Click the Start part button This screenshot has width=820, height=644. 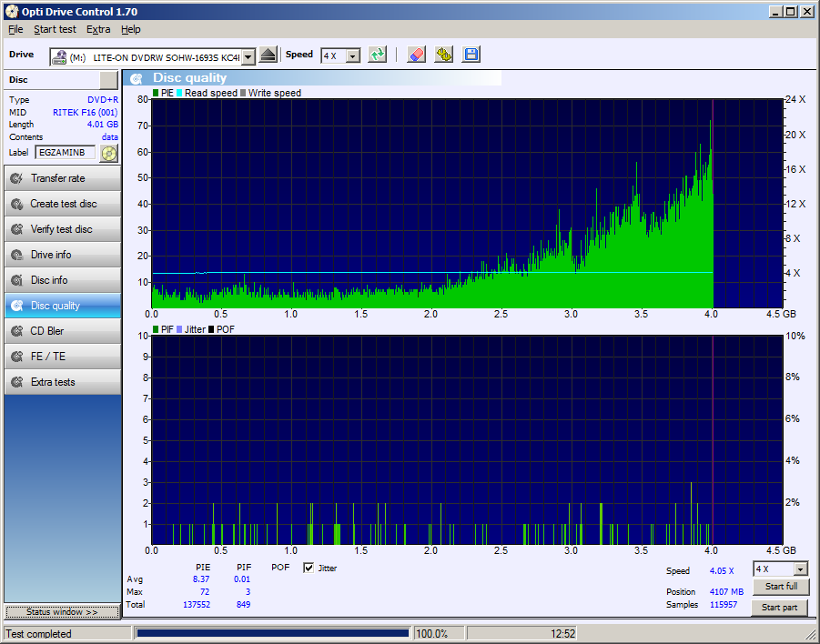779,608
